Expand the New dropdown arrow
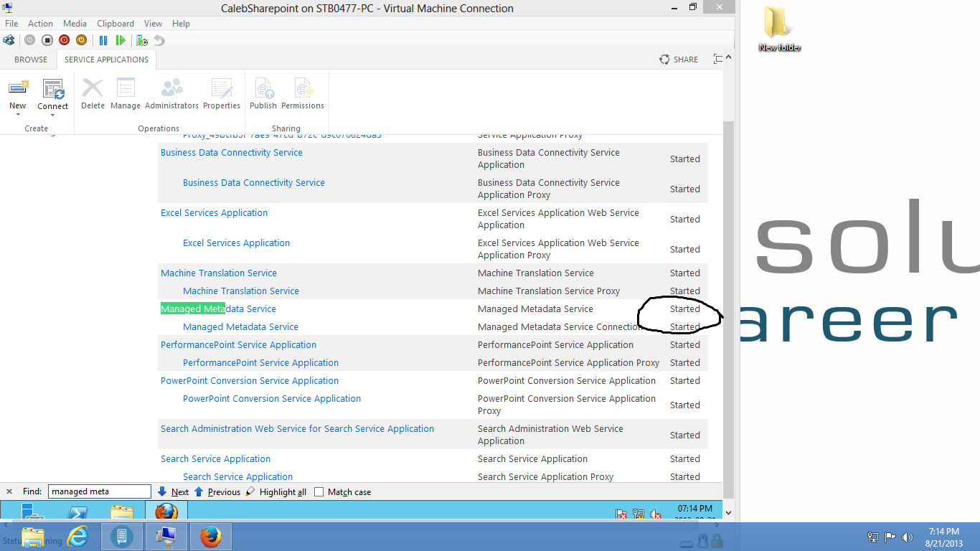Screen dimensions: 980x551 [18, 116]
